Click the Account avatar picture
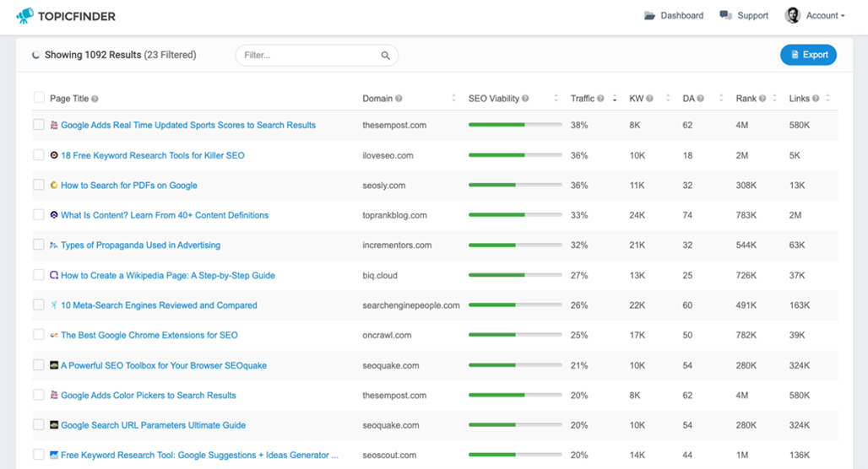The image size is (868, 469). pos(793,15)
